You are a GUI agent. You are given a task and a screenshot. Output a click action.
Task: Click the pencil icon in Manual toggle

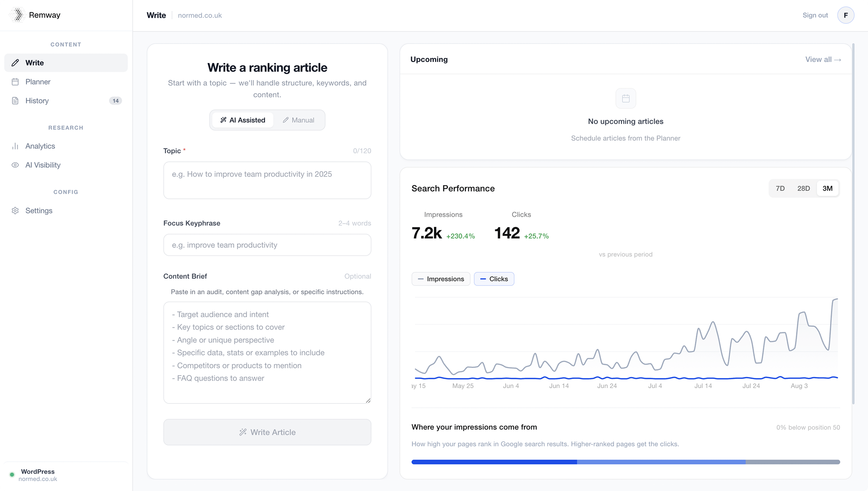tap(286, 120)
